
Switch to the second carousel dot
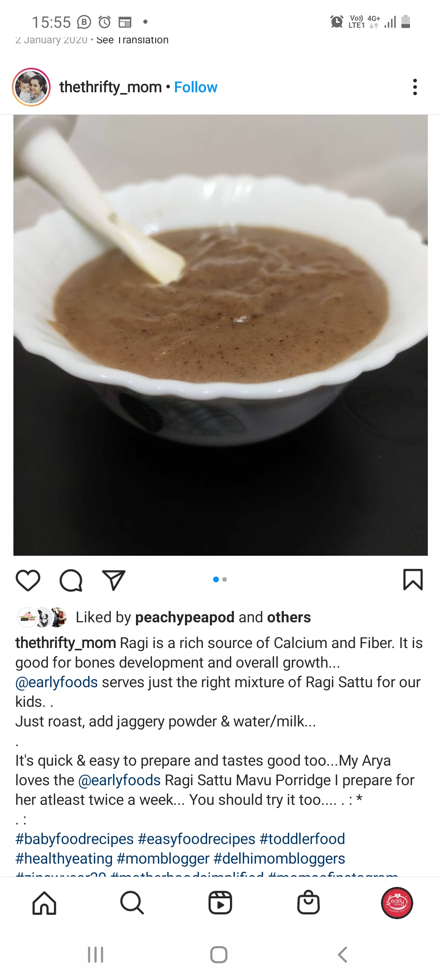(x=225, y=579)
